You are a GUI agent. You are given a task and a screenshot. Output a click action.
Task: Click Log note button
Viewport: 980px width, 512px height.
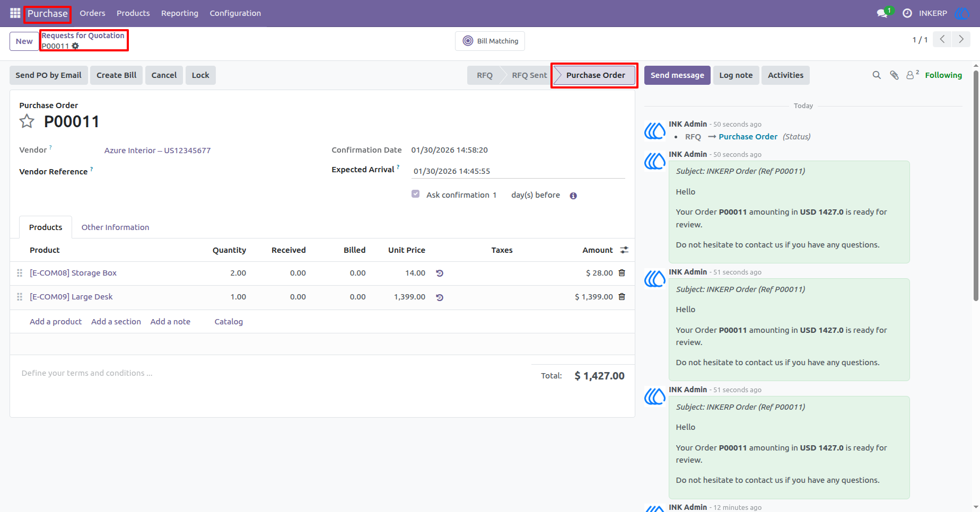coord(736,75)
